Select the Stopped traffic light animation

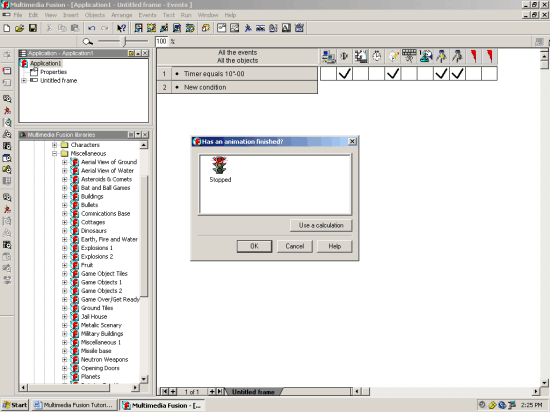point(220,170)
